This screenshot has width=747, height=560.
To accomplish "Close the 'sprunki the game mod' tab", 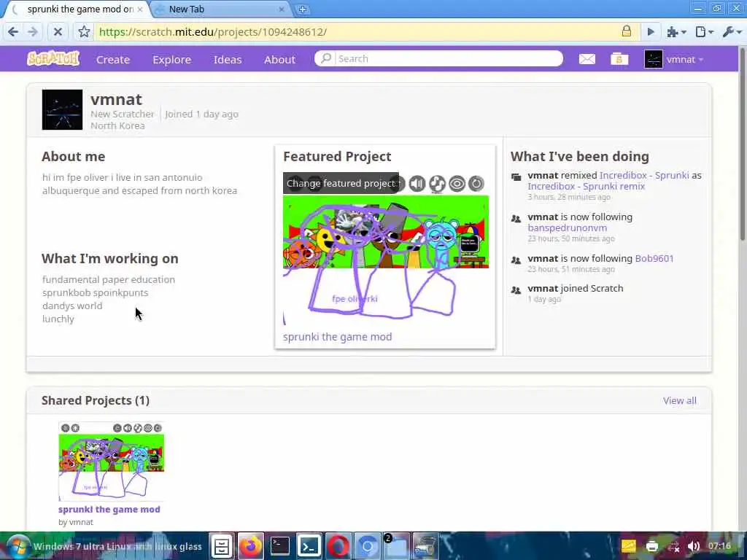I will click(x=140, y=9).
